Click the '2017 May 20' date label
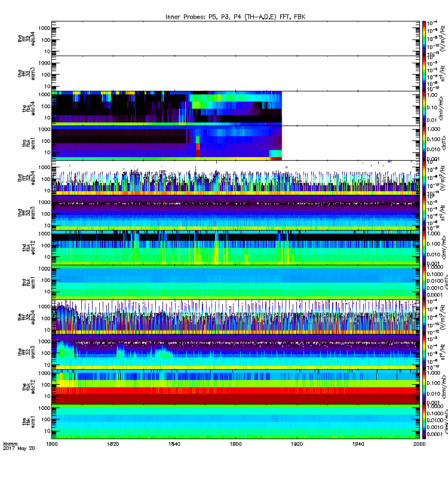Image resolution: width=448 pixels, height=478 pixels. (19, 448)
